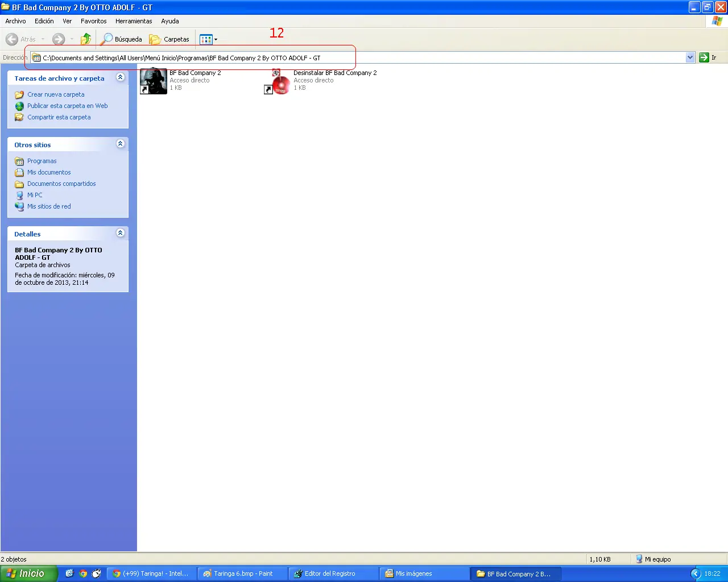Collapse the Otros sitios panel
The width and height of the screenshot is (728, 582).
pos(120,144)
